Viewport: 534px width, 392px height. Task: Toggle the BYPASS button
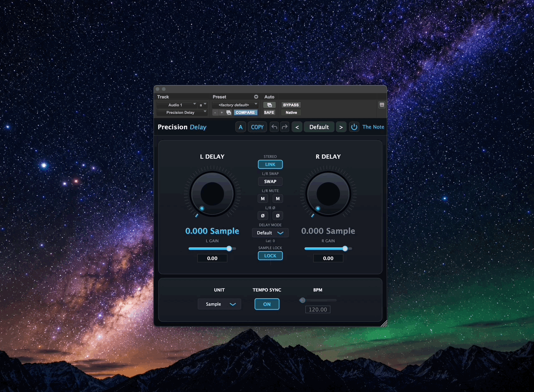(x=291, y=105)
